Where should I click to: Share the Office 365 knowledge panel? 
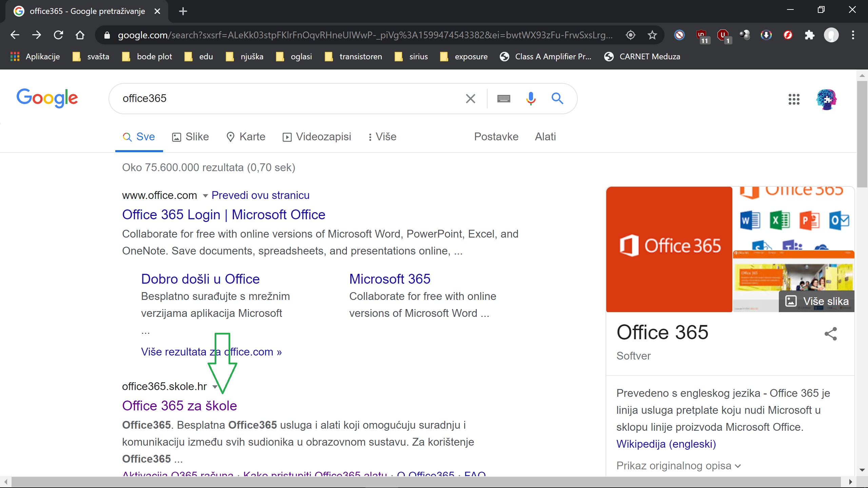(831, 333)
